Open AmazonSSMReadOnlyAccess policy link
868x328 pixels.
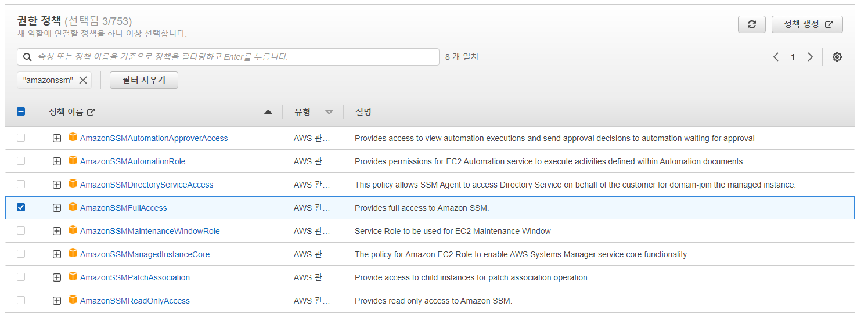pyautogui.click(x=135, y=301)
